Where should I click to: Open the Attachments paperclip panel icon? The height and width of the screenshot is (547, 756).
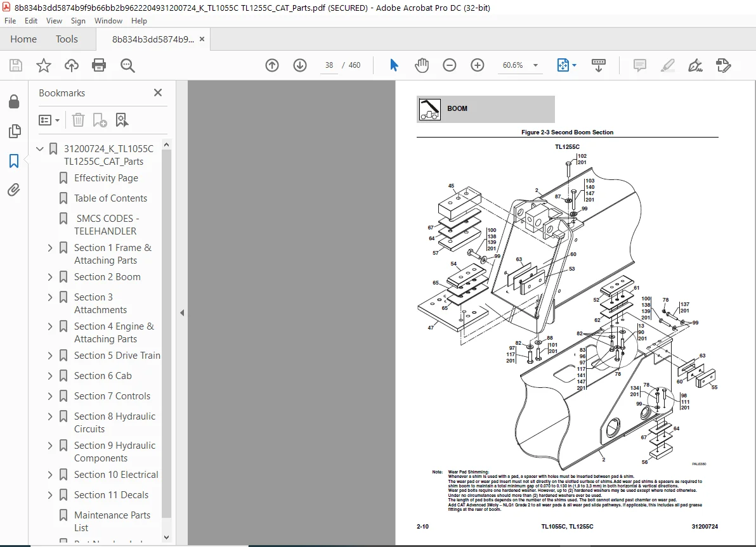(x=14, y=190)
